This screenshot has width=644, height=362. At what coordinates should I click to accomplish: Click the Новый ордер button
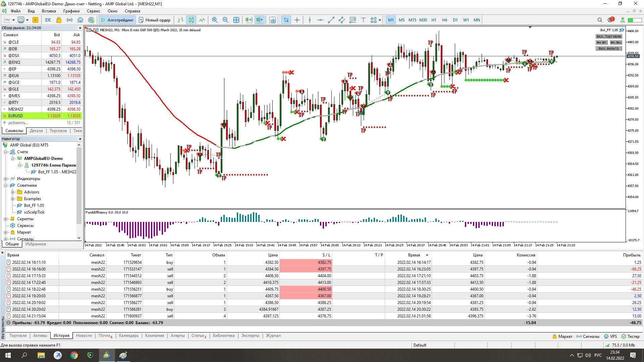[x=155, y=20]
